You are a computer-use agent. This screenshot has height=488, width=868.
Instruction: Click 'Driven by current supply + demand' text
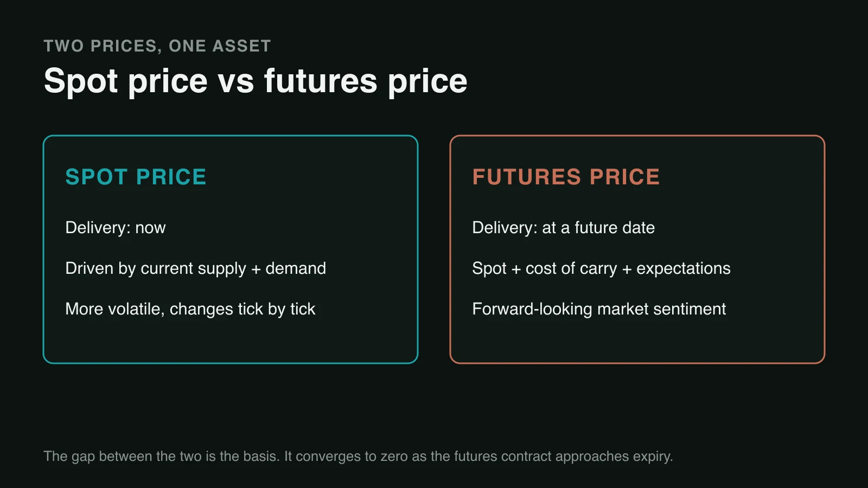(x=196, y=268)
